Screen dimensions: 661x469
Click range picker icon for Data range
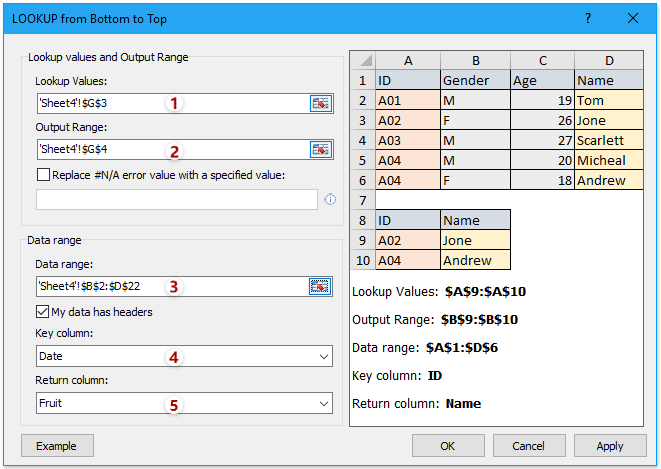tap(320, 287)
